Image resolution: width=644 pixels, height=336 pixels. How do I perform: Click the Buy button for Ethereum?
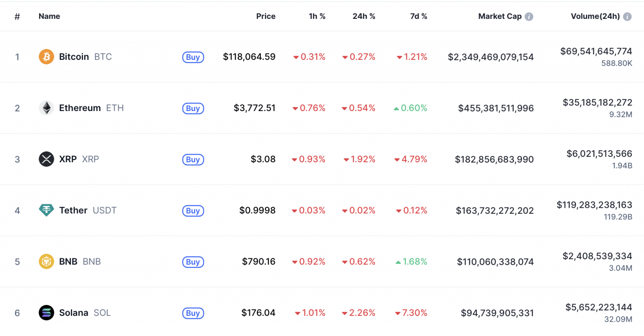click(193, 108)
